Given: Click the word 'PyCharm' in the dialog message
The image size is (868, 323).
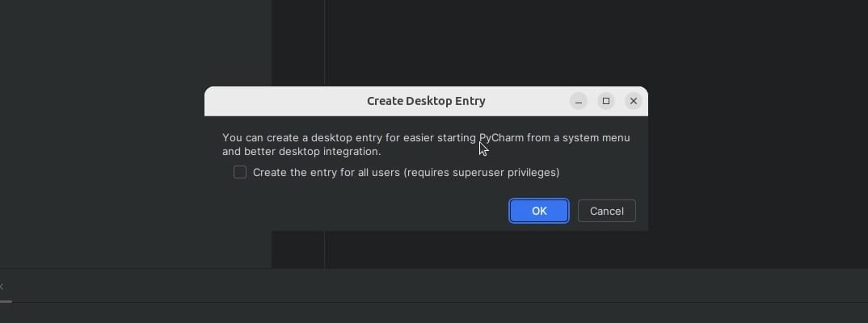Looking at the screenshot, I should tap(502, 138).
